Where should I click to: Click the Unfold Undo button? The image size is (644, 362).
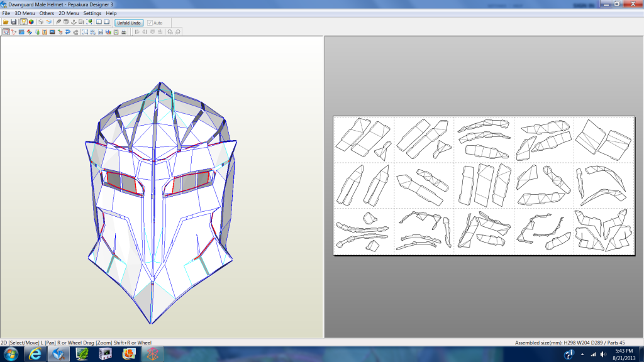[x=129, y=23]
